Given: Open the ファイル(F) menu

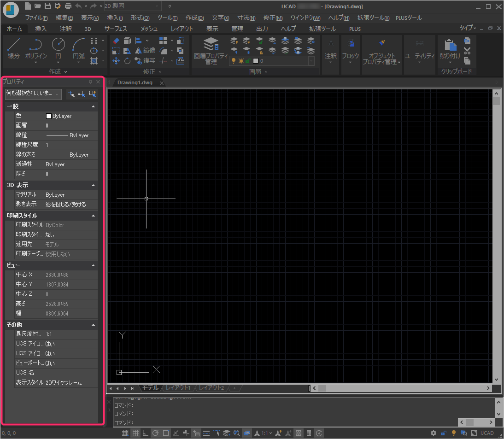Looking at the screenshot, I should pyautogui.click(x=36, y=18).
